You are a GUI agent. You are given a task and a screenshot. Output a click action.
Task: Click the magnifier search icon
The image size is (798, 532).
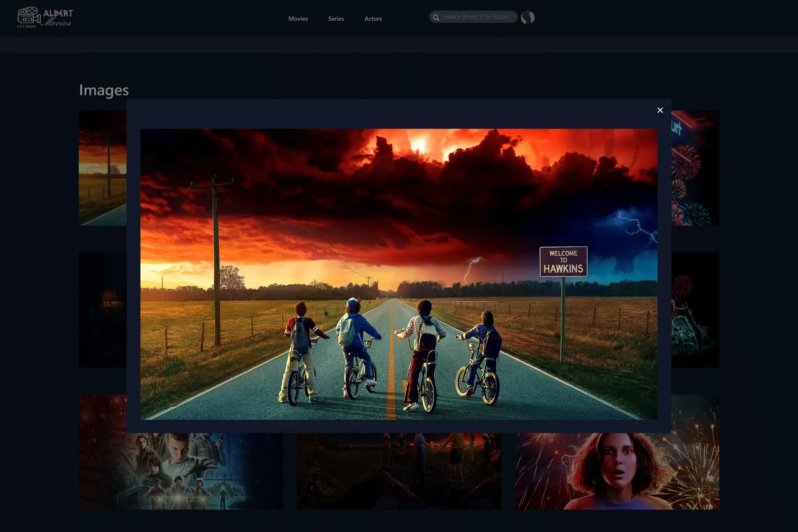(436, 17)
